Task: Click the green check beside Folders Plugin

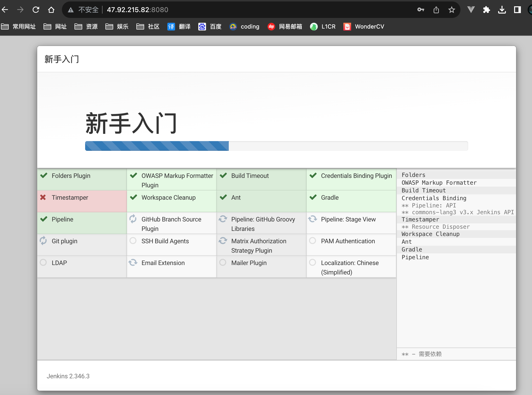Action: (x=44, y=175)
